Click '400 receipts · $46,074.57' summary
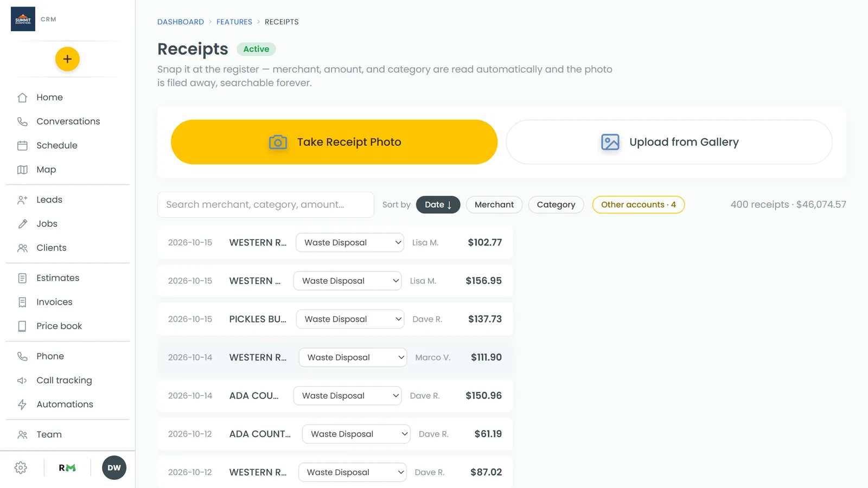 pos(788,205)
